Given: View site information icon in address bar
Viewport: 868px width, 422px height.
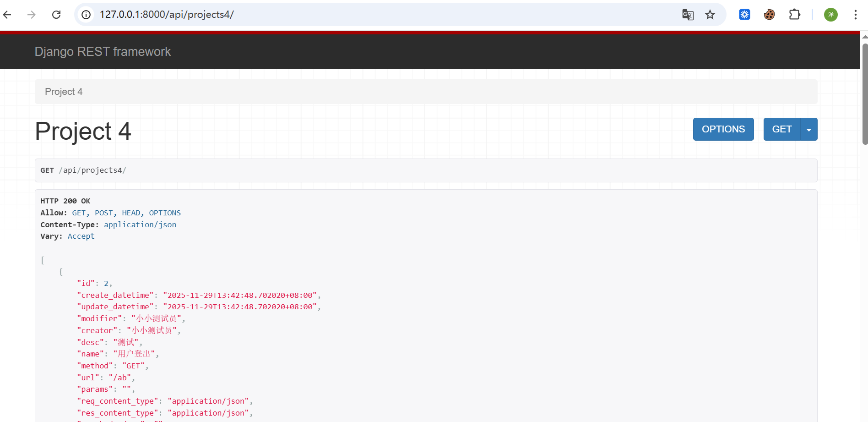Looking at the screenshot, I should [86, 15].
